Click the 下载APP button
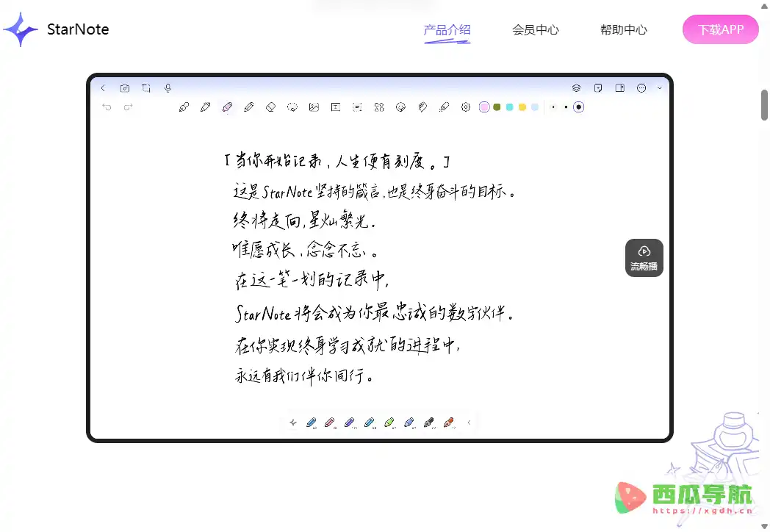 (x=720, y=29)
